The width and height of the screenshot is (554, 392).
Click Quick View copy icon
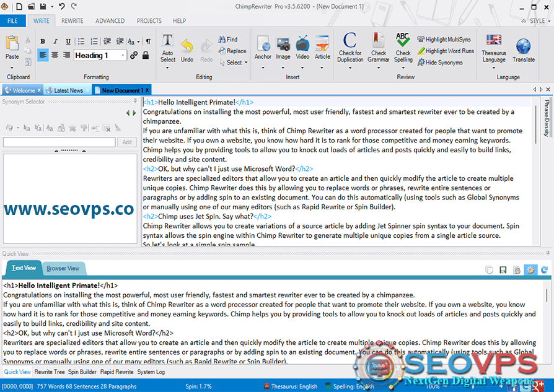point(489,270)
